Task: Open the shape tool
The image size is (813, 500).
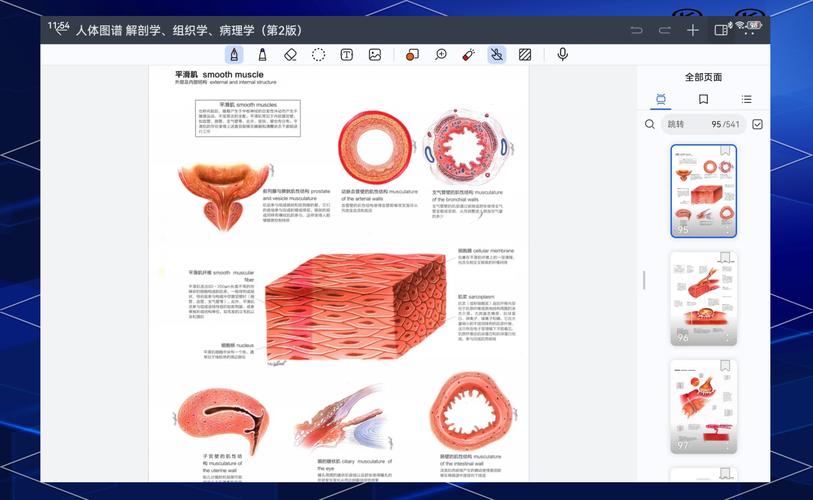Action: click(412, 55)
